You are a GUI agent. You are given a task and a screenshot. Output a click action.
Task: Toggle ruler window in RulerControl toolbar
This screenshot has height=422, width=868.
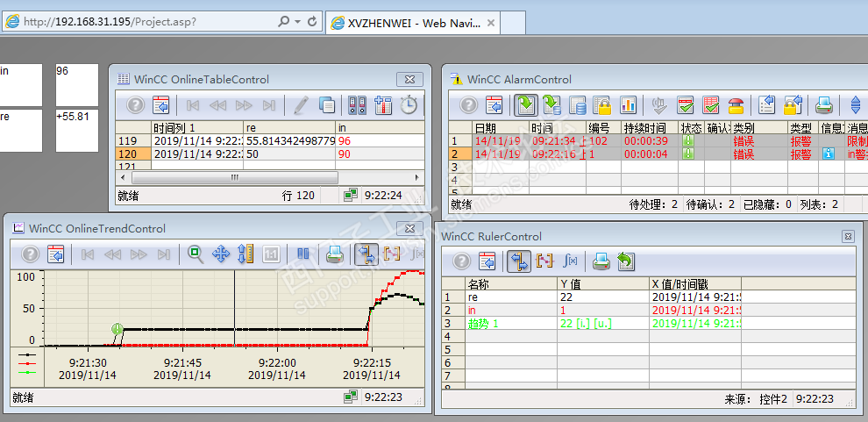[519, 261]
